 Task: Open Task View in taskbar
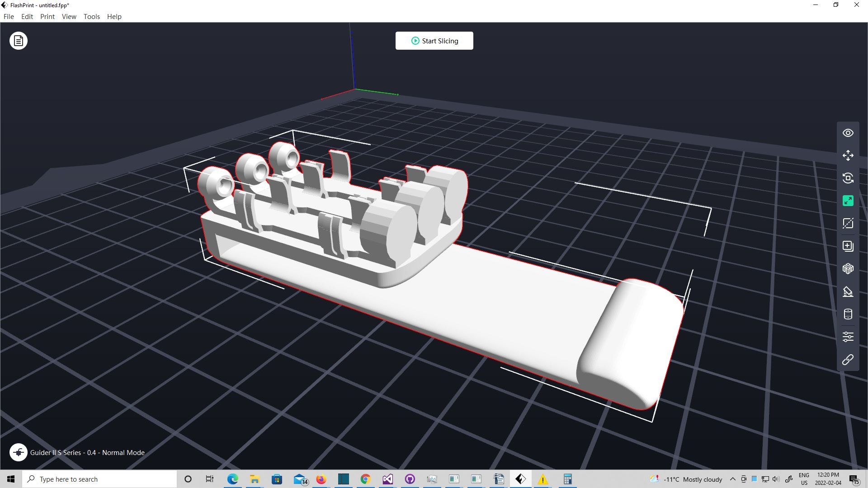point(210,479)
